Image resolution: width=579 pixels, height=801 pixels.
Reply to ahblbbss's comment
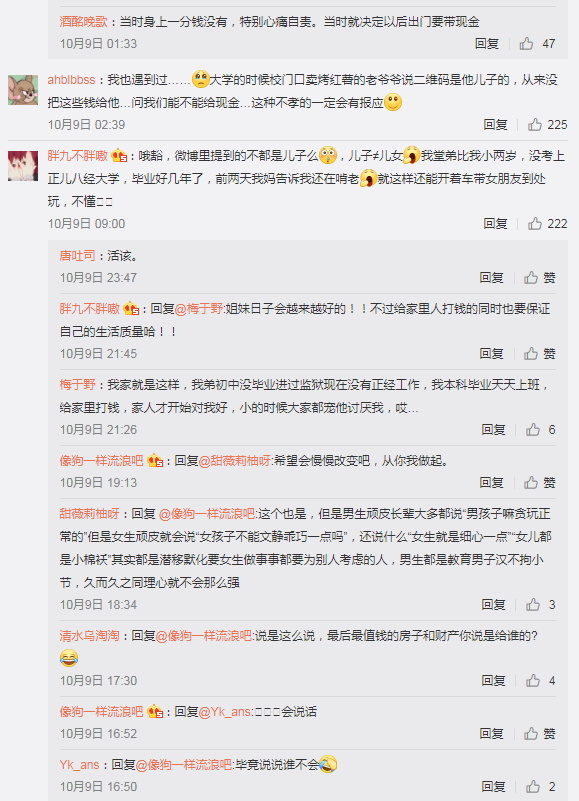coord(495,124)
